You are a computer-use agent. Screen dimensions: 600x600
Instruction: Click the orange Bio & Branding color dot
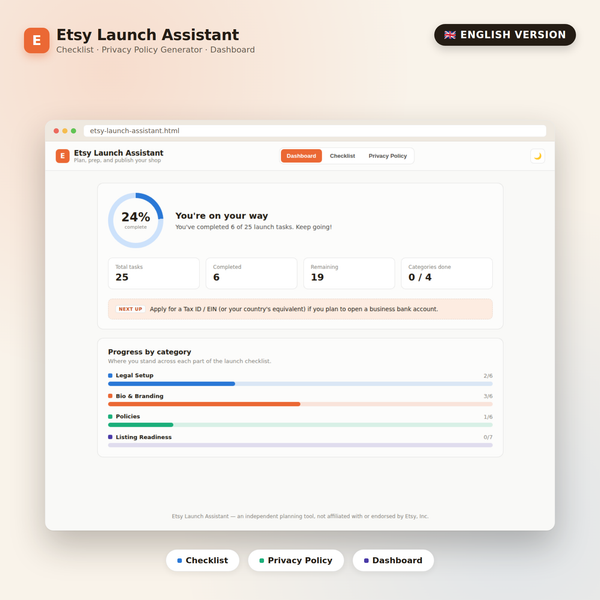click(110, 396)
